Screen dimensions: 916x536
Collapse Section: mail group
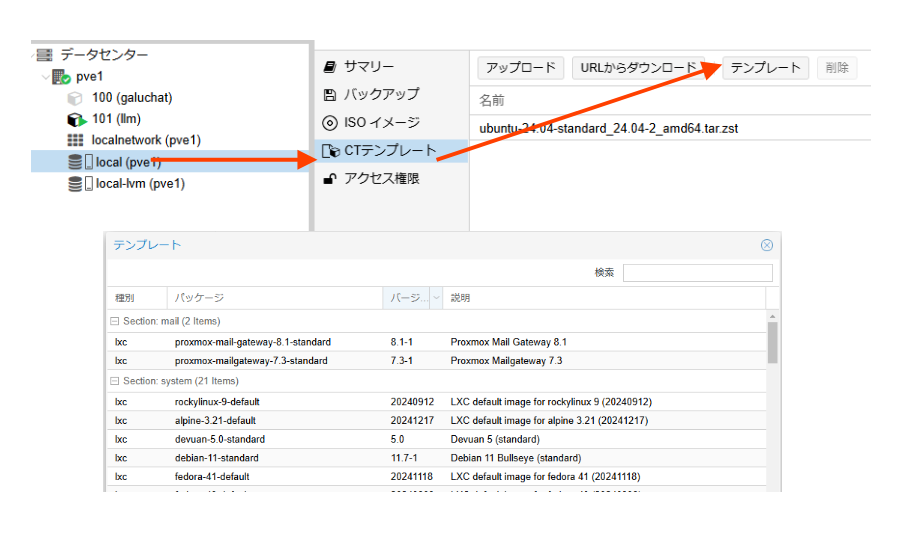pyautogui.click(x=115, y=321)
